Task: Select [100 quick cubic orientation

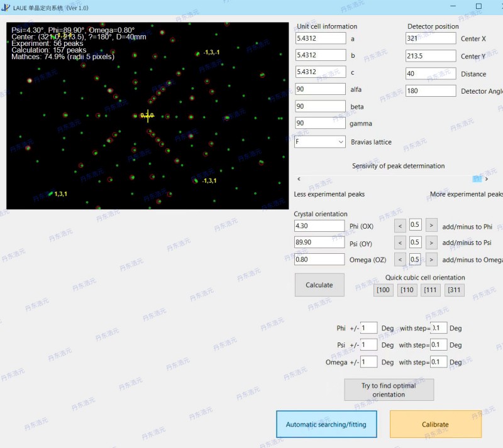Action: click(x=382, y=290)
